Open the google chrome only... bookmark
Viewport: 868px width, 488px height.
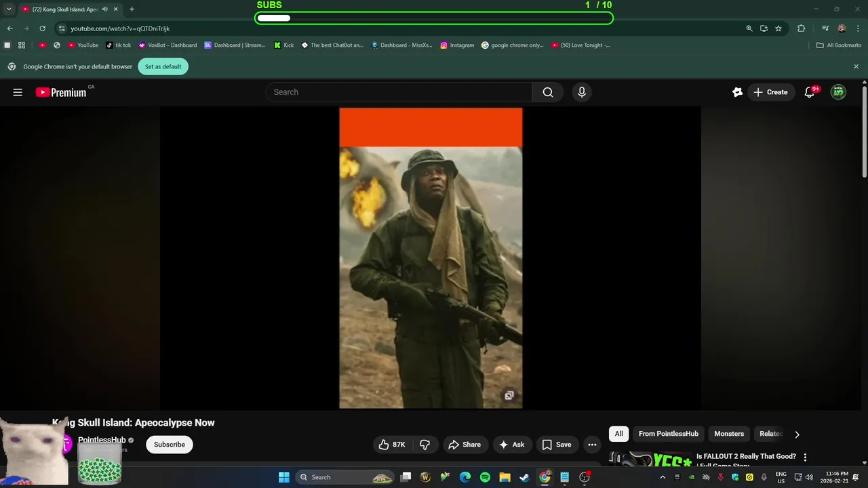coord(512,45)
